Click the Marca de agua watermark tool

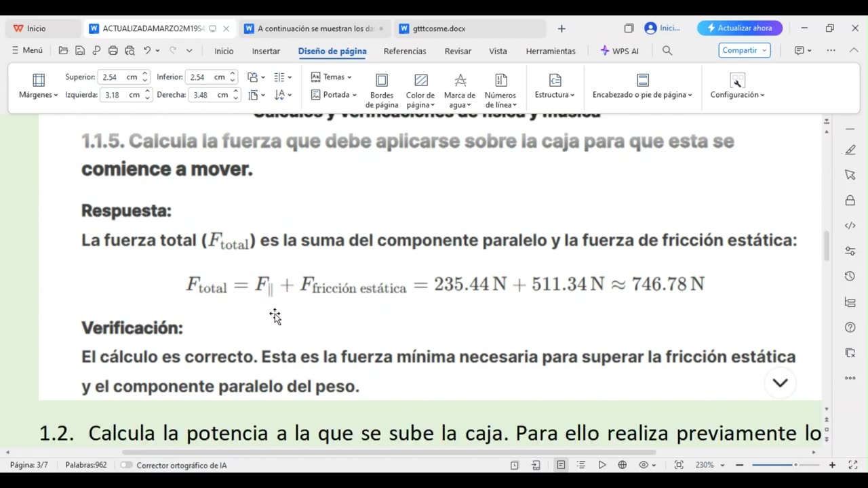pyautogui.click(x=460, y=91)
